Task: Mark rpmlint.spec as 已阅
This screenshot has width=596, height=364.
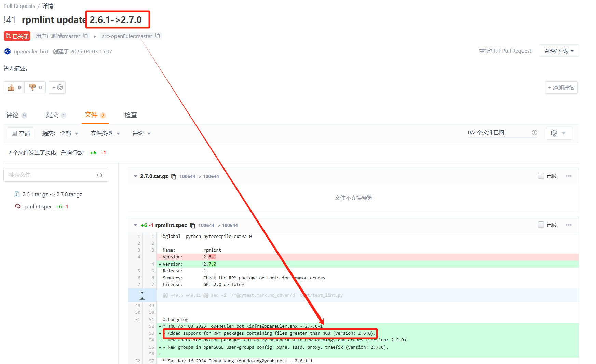Action: [x=541, y=225]
